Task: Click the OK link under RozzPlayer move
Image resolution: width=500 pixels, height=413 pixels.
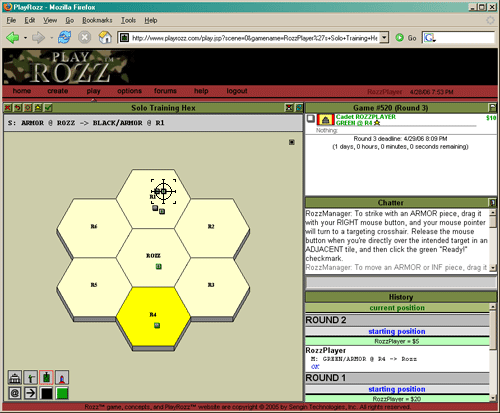Action: pyautogui.click(x=315, y=367)
